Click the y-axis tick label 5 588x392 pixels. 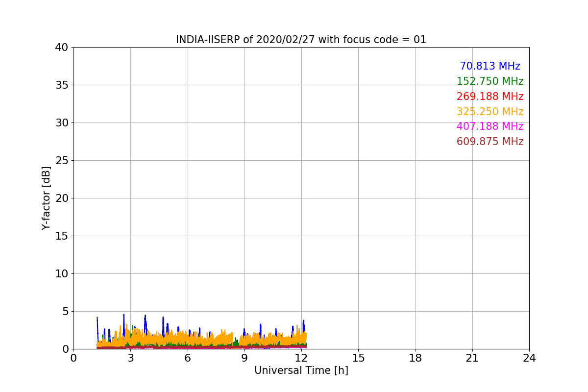(x=65, y=312)
